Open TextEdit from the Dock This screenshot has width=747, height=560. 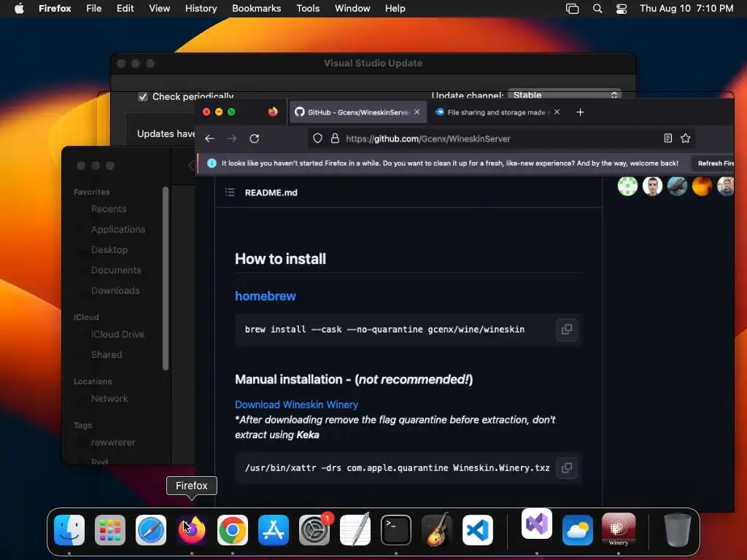355,530
